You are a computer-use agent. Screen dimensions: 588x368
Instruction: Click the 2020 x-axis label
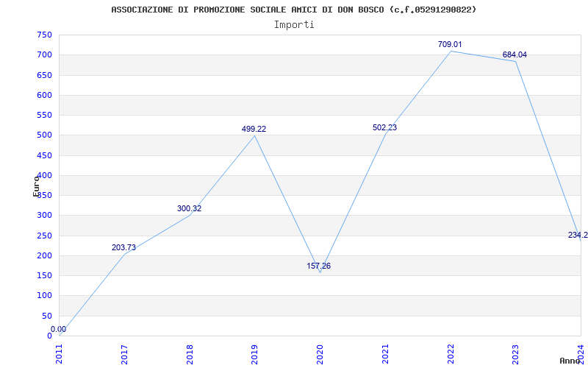click(x=320, y=354)
